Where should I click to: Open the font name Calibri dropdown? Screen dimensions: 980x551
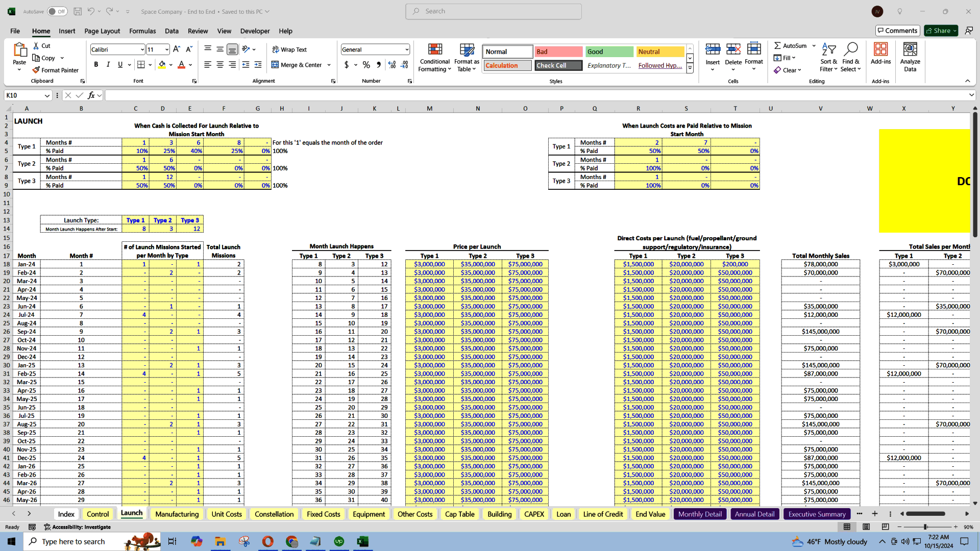click(x=142, y=49)
